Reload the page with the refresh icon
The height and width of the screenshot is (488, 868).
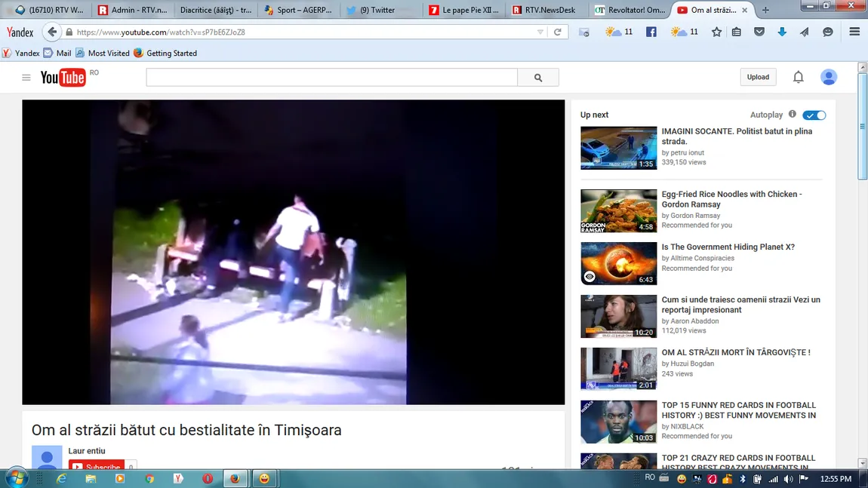558,32
